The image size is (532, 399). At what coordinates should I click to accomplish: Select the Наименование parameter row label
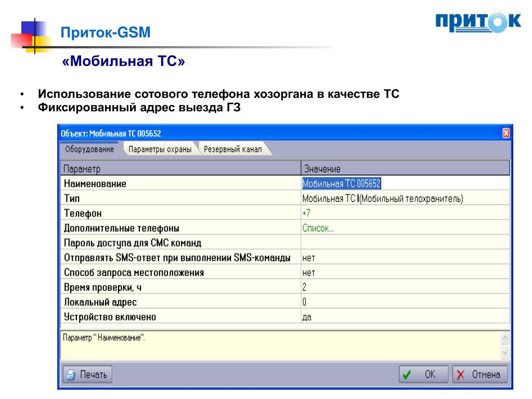[x=95, y=184]
